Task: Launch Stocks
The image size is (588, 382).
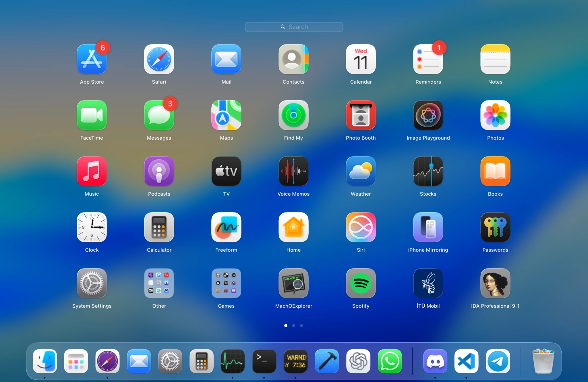Action: (428, 171)
